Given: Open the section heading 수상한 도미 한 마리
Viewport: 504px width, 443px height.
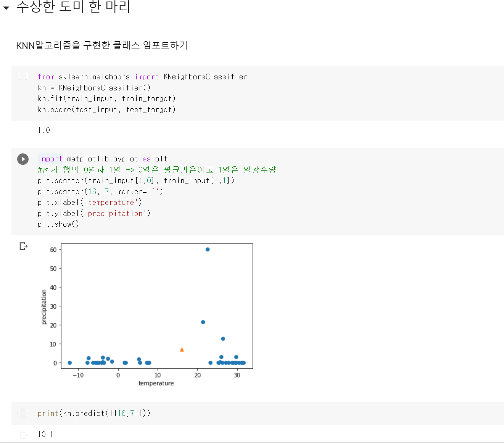Looking at the screenshot, I should click(73, 7).
